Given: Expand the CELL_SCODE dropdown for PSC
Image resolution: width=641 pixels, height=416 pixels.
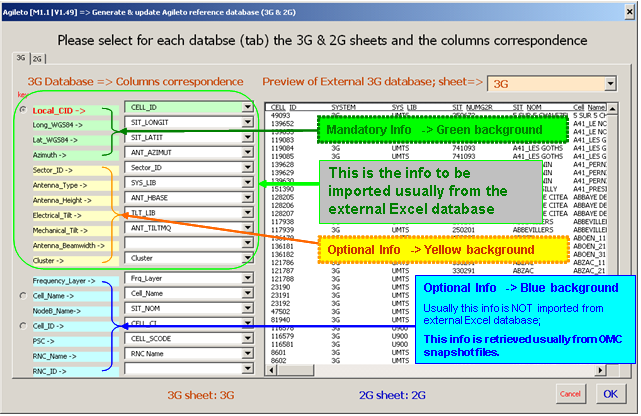Looking at the screenshot, I should pos(247,339).
